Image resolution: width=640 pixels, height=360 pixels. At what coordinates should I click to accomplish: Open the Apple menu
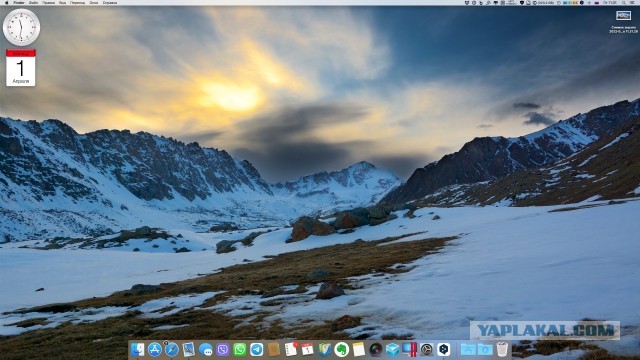(x=7, y=2)
